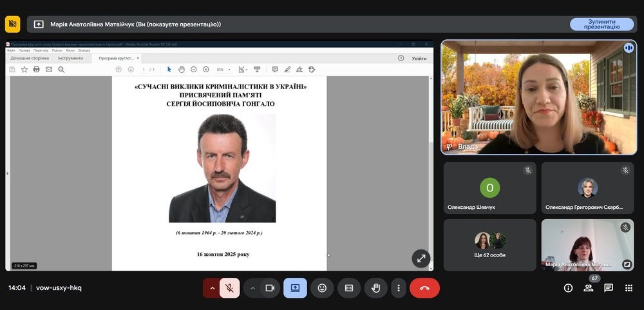Image resolution: width=644 pixels, height=310 pixels.
Task: Click the Ще 62 особи participant tile
Action: point(489,245)
